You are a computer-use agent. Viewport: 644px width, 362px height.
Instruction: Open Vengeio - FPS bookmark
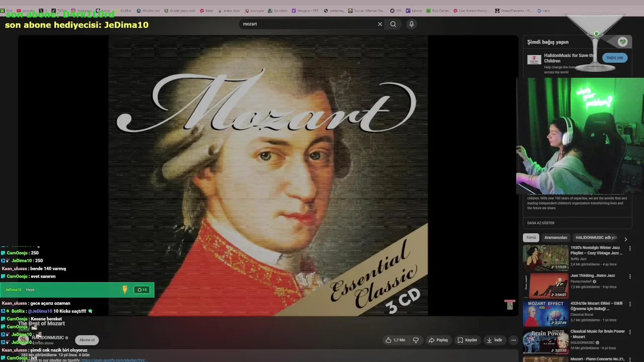pyautogui.click(x=305, y=11)
